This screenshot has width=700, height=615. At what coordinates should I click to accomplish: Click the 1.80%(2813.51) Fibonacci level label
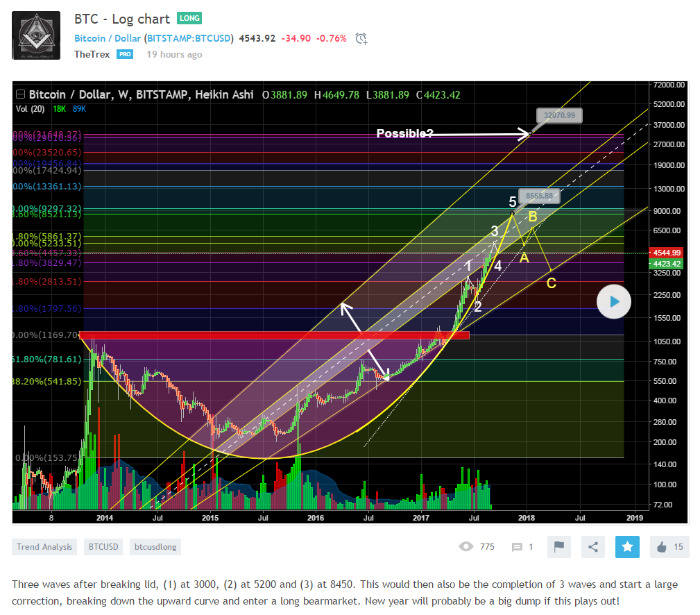[47, 281]
